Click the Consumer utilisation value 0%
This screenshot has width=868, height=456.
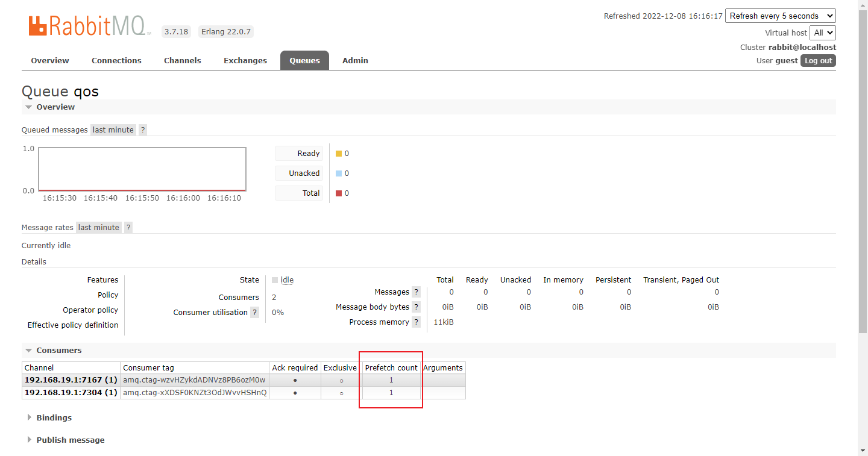278,312
